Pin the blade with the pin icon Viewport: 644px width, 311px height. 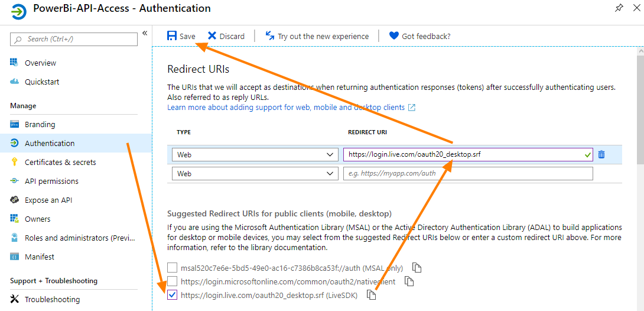coord(619,8)
